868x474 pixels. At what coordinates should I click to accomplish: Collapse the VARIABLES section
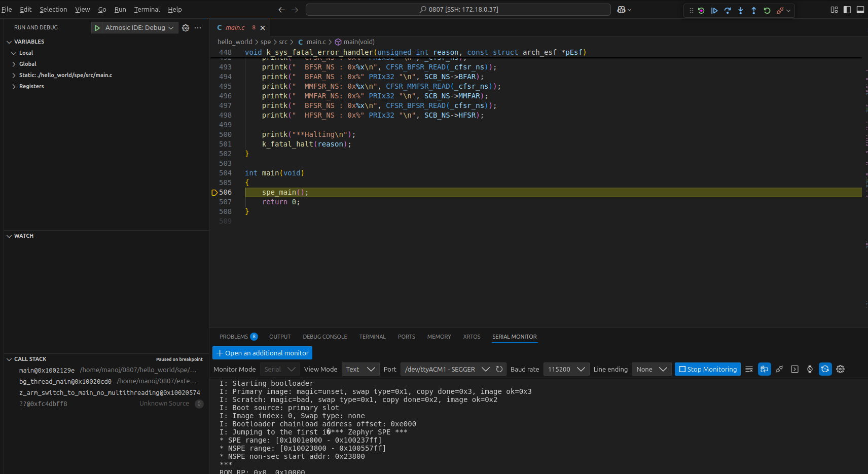[29, 42]
